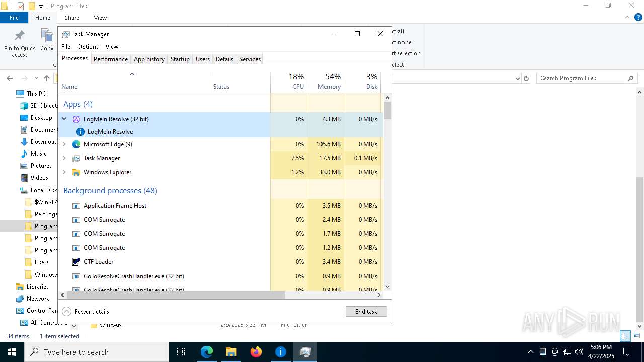The image size is (644, 362).
Task: Open Task Manager File menu
Action: coord(66,47)
